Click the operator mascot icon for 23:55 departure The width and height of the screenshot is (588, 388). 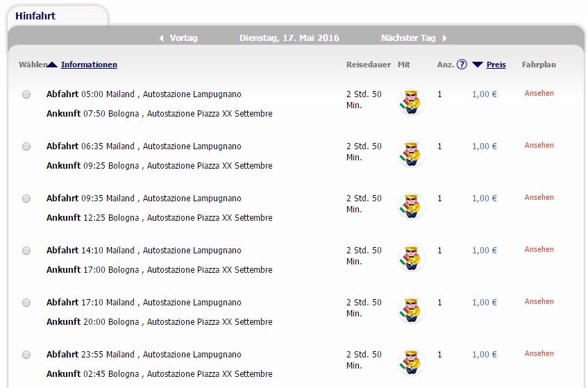pyautogui.click(x=412, y=362)
